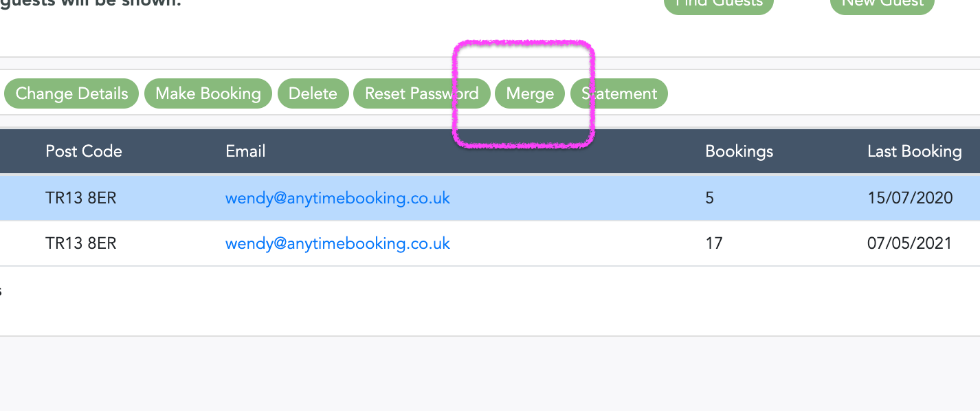Click the 07/05/2021 last booking cell
The height and width of the screenshot is (411, 980).
coord(910,243)
